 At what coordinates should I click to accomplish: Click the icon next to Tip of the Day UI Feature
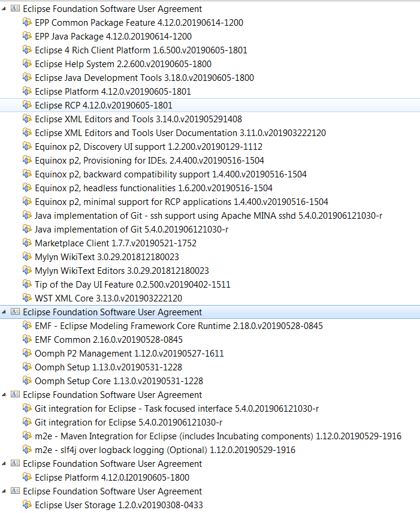[26, 284]
